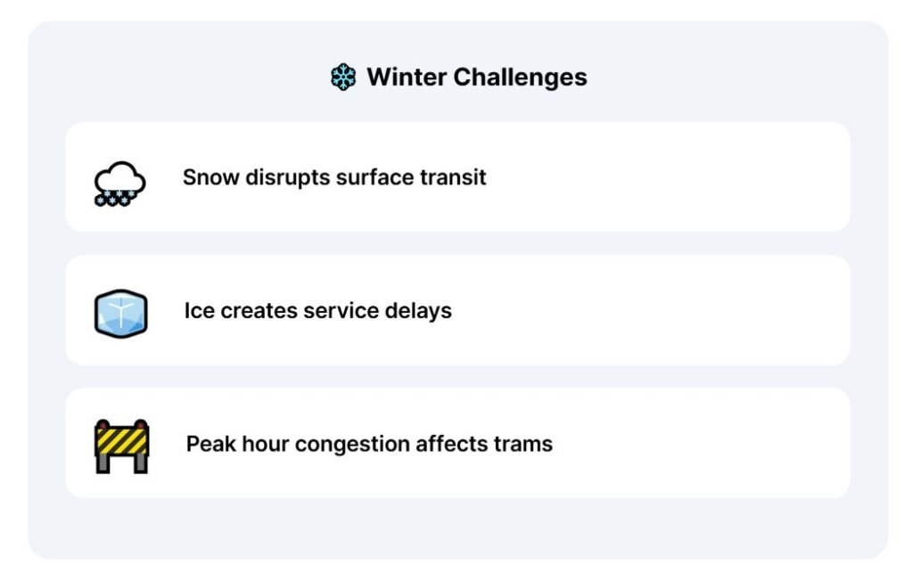Click the striped road barrier icon
The image size is (913, 588).
121,445
